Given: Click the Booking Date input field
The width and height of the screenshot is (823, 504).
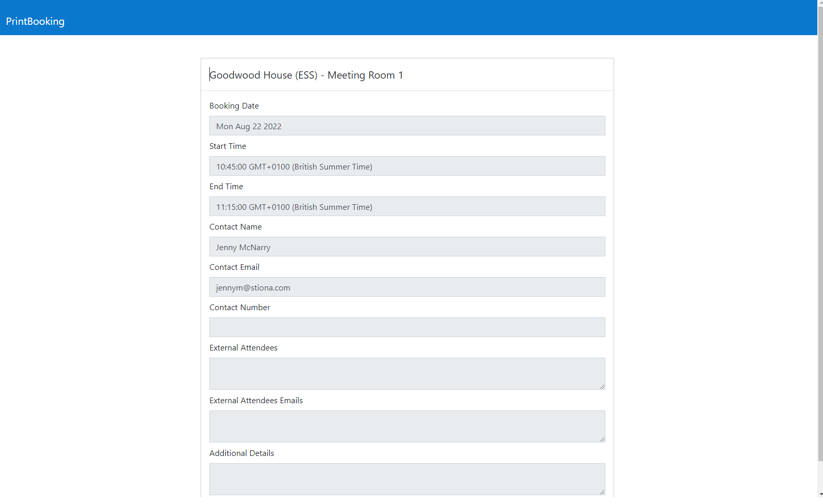Looking at the screenshot, I should tap(407, 126).
